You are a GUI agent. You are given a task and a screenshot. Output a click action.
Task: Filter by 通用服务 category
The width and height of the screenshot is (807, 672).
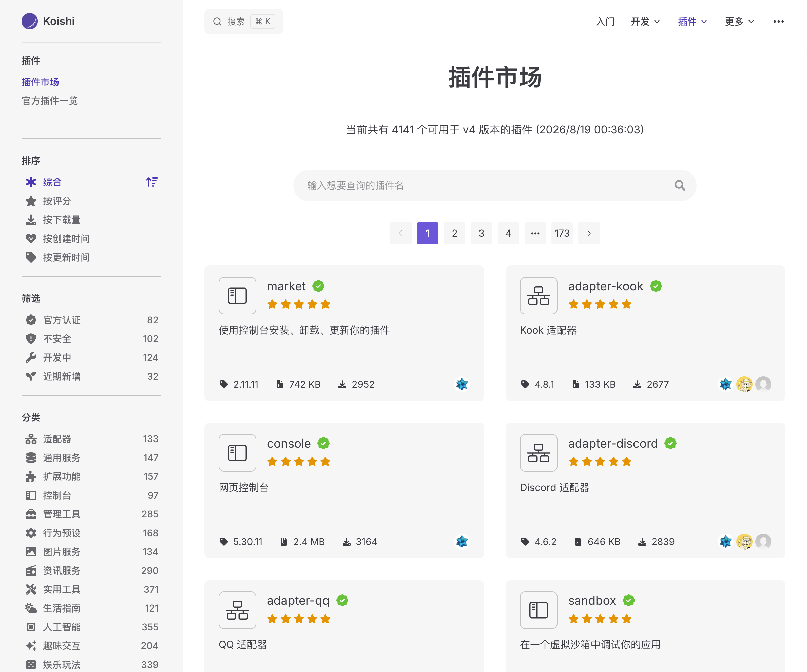91,458
